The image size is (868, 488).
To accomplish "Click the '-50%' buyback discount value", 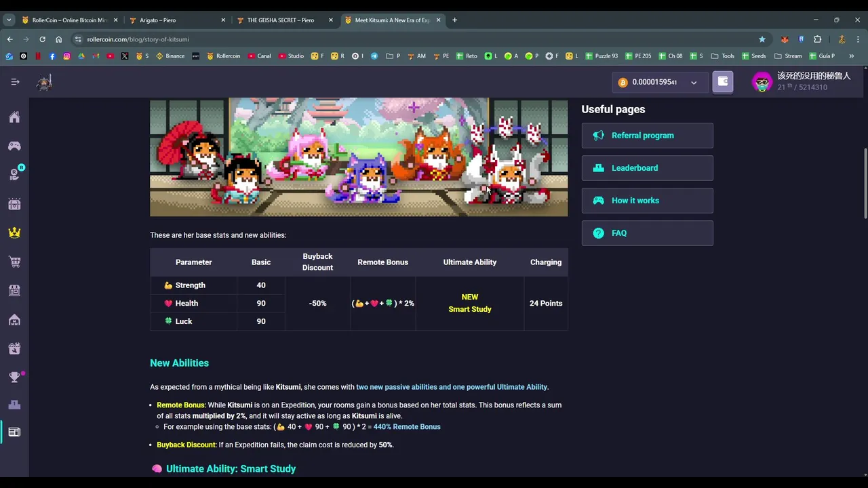I will tap(317, 303).
